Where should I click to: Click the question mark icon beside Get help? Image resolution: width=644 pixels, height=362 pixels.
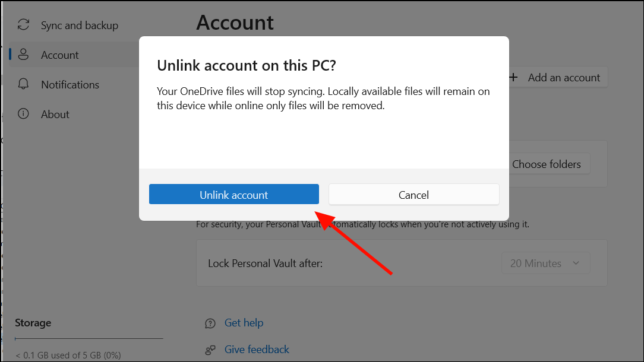click(x=210, y=323)
